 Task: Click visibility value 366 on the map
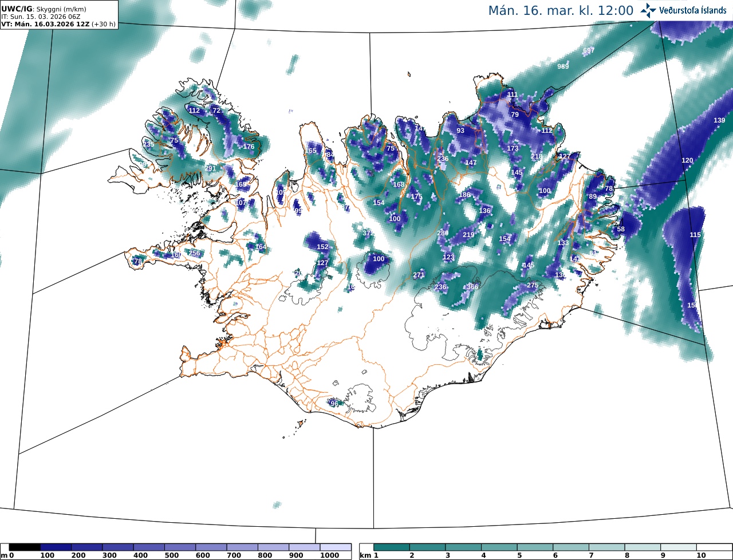(472, 287)
